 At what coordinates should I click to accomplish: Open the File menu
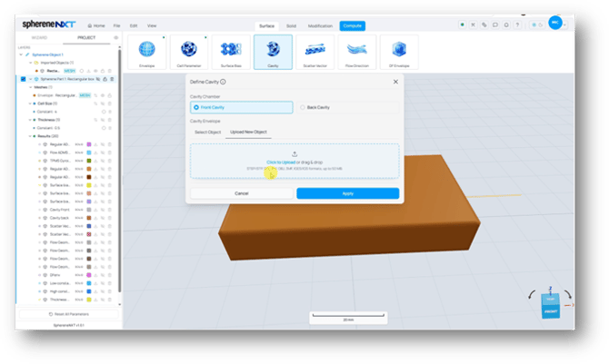(x=116, y=25)
